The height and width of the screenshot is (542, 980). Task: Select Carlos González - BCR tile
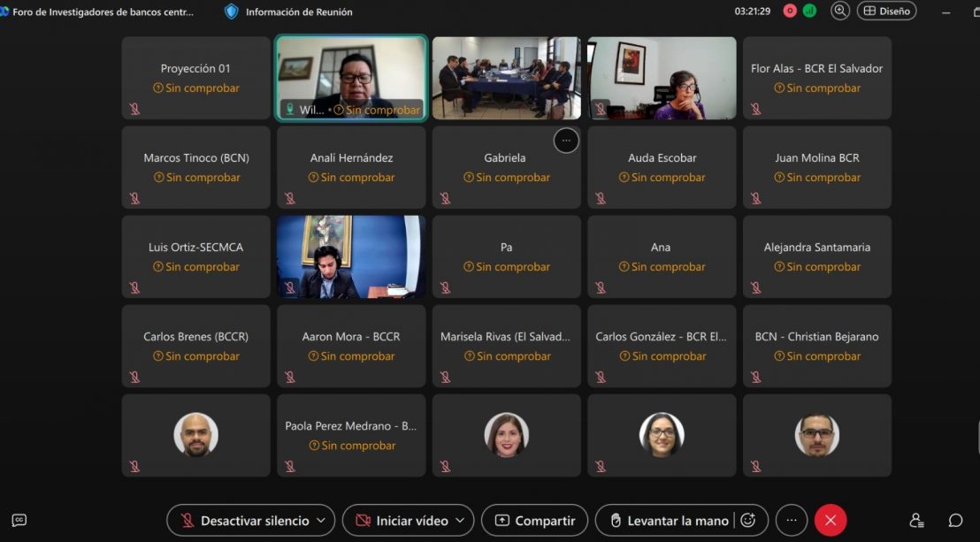[x=662, y=346]
